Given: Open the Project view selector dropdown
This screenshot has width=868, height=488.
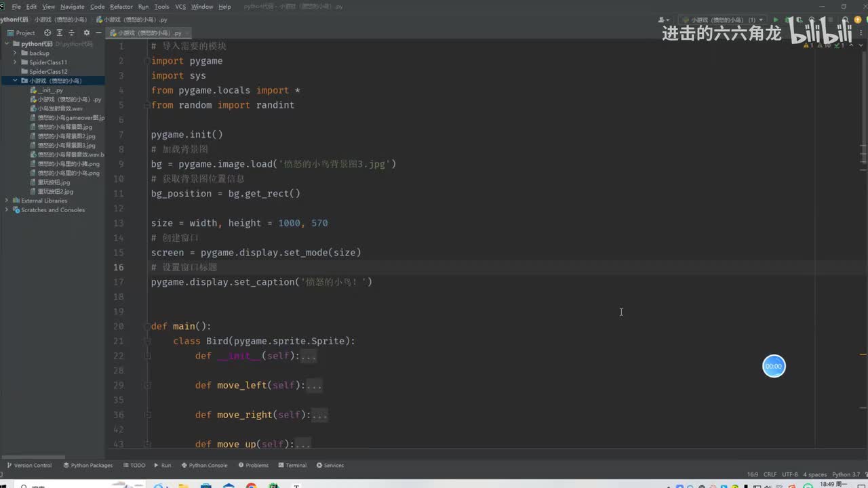Looking at the screenshot, I should click(21, 33).
